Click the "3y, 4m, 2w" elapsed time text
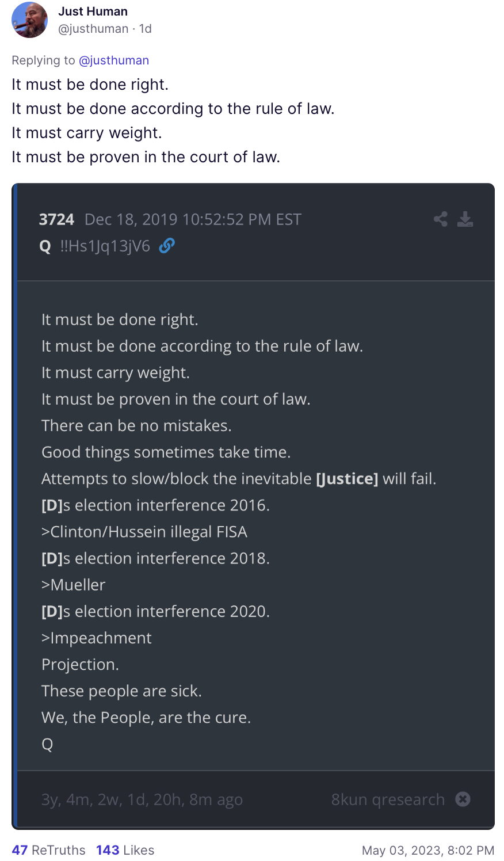Screen dimensions: 504x861 (x=142, y=799)
